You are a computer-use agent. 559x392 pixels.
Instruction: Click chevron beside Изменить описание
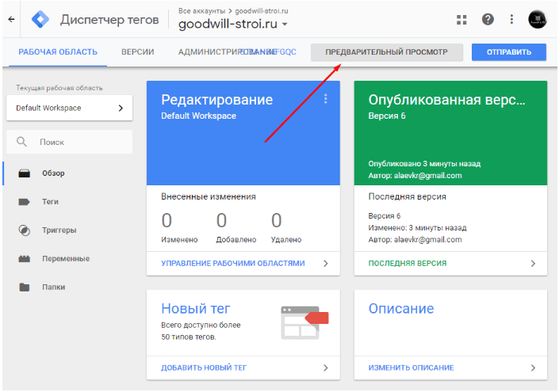point(533,367)
